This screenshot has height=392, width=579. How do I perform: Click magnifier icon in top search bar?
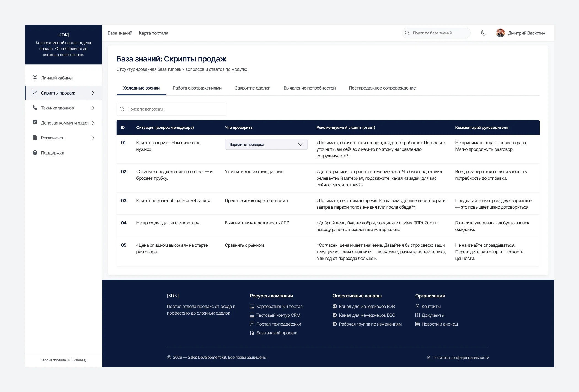[407, 33]
